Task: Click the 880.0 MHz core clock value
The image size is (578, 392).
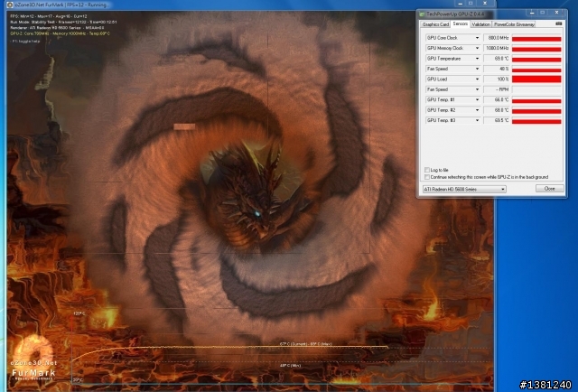Action: [x=497, y=38]
